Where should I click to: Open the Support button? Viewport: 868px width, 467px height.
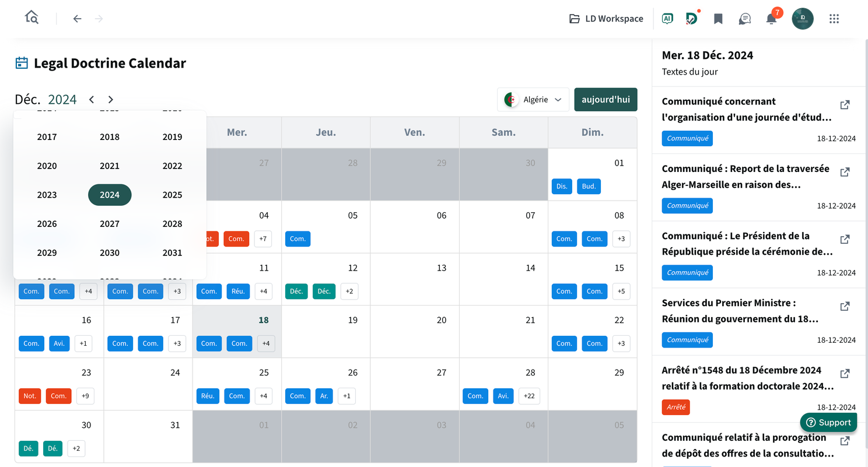point(828,423)
